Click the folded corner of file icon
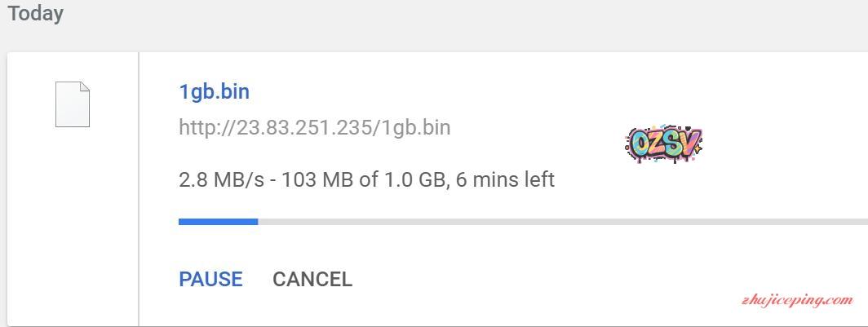Screen dimensions: 868x327 [84, 87]
